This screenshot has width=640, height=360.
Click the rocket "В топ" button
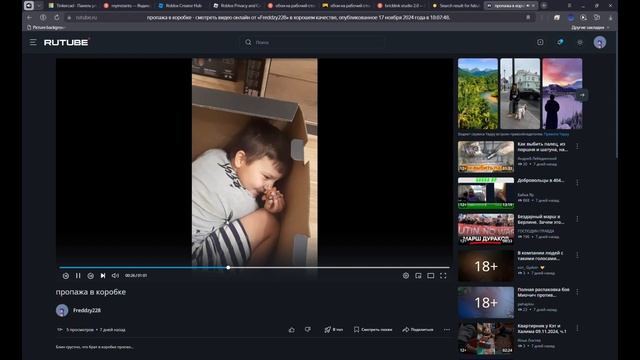pyautogui.click(x=333, y=329)
